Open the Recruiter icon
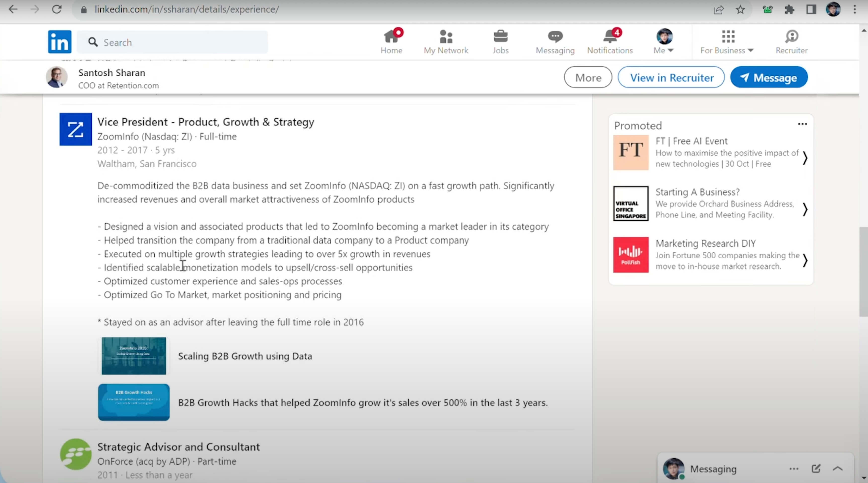Screen dimensions: 868x483 (x=791, y=36)
